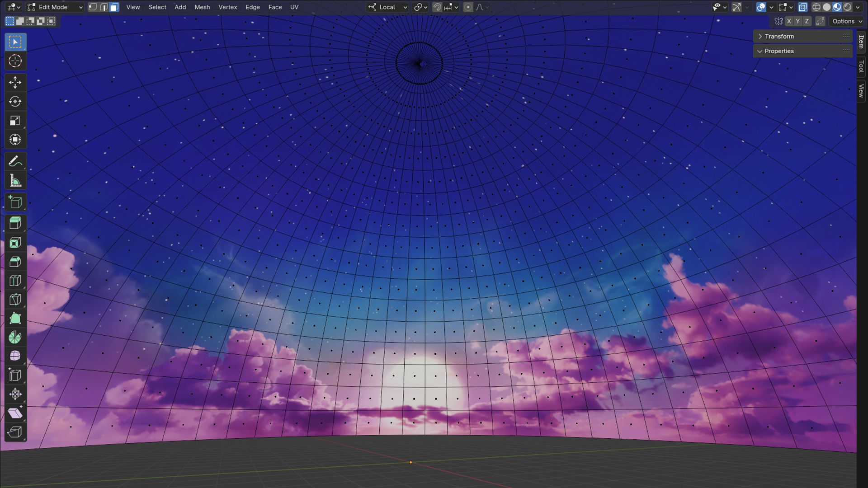Open the snapping options dropdown
The width and height of the screenshot is (868, 488).
(451, 7)
